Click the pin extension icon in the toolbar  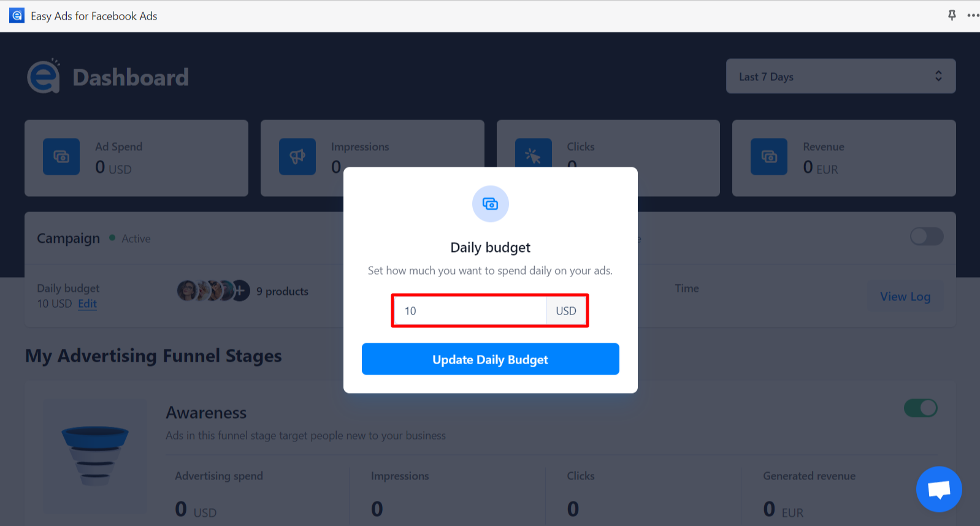click(x=951, y=15)
